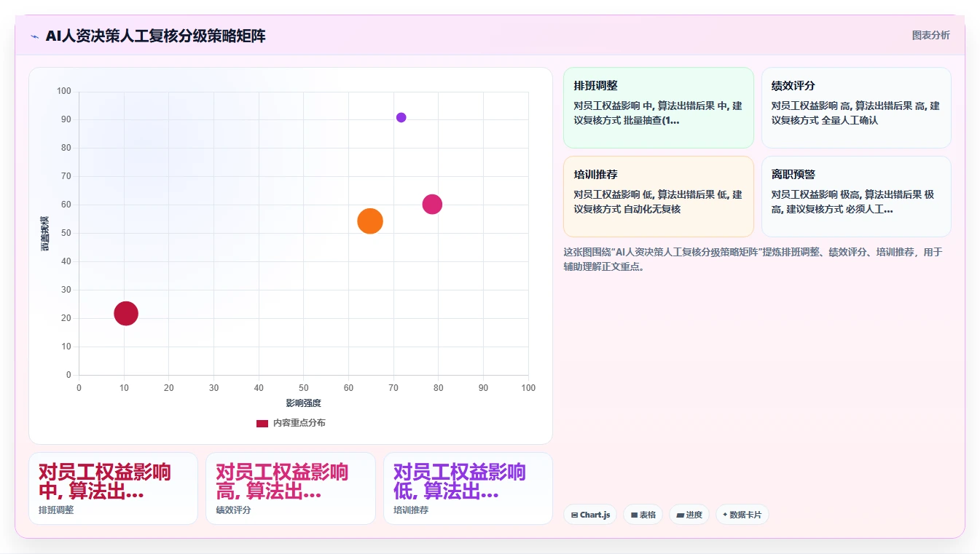Click the 表格 tag chip
The width and height of the screenshot is (980, 554).
click(x=643, y=515)
